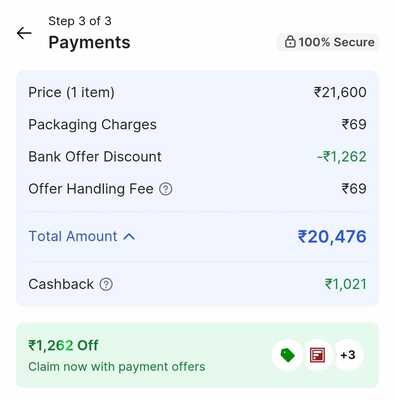This screenshot has width=395, height=400.
Task: Tap the red bank card offer icon
Action: coord(317,355)
